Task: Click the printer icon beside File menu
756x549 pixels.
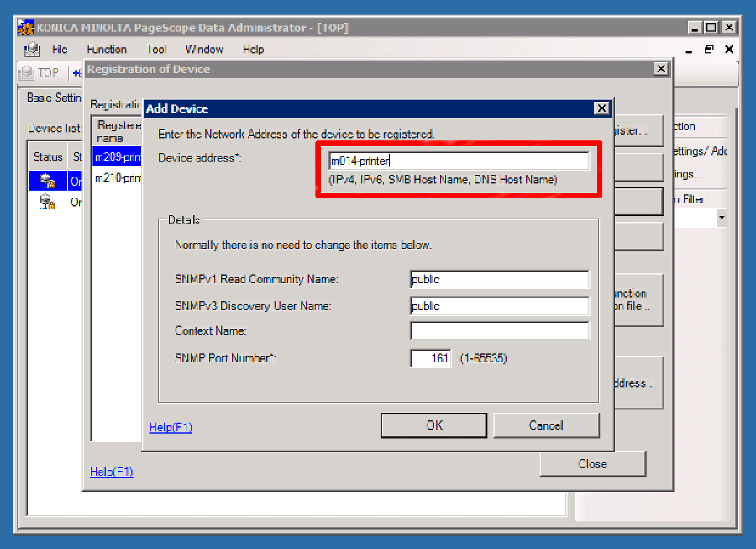Action: (32, 50)
